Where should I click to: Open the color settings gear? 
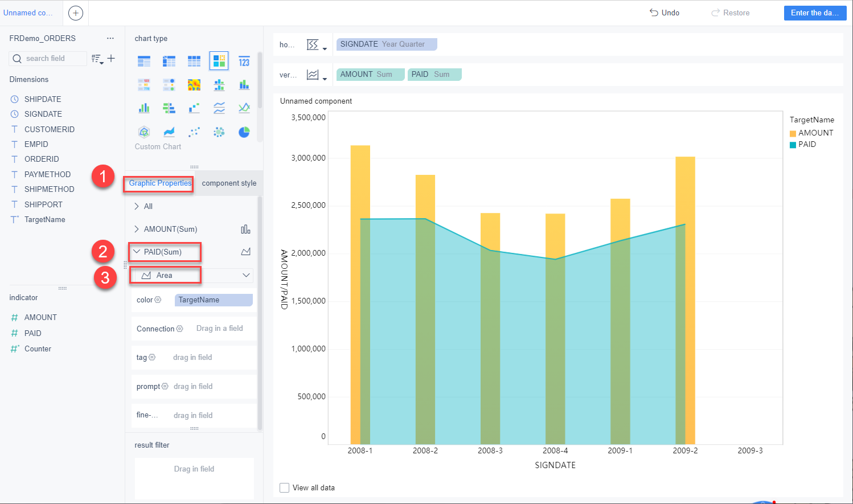coord(158,300)
